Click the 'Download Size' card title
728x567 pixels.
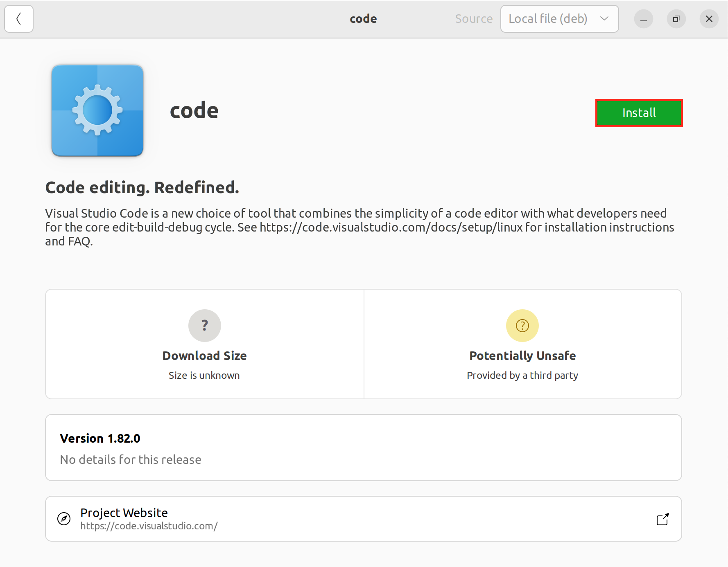point(205,356)
